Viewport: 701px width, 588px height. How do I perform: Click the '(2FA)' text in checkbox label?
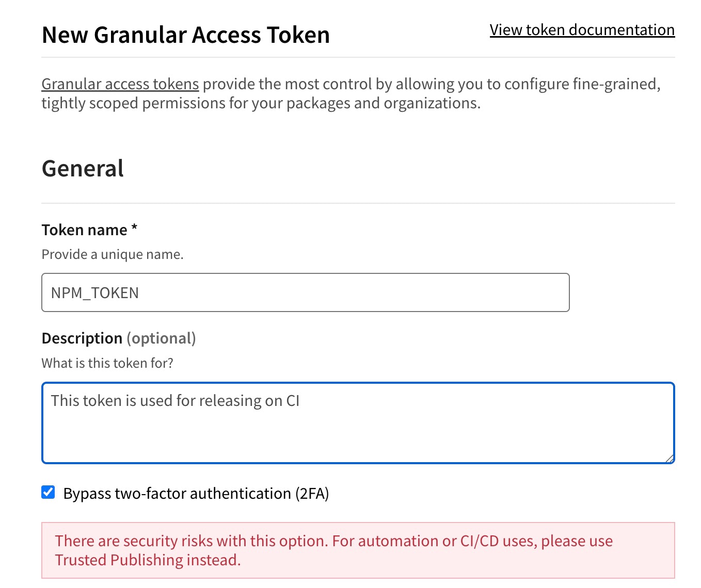click(312, 494)
